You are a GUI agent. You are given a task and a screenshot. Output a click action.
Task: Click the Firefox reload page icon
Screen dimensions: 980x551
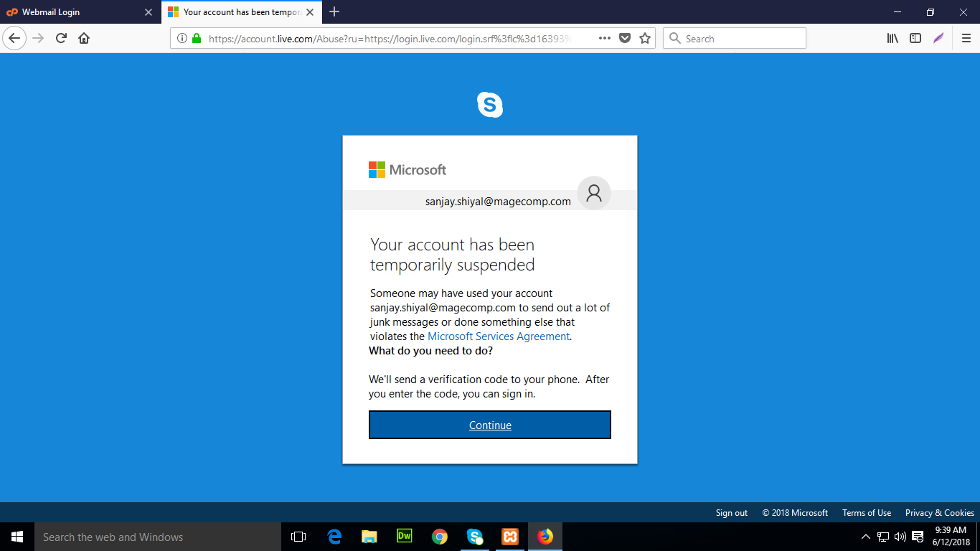(61, 39)
